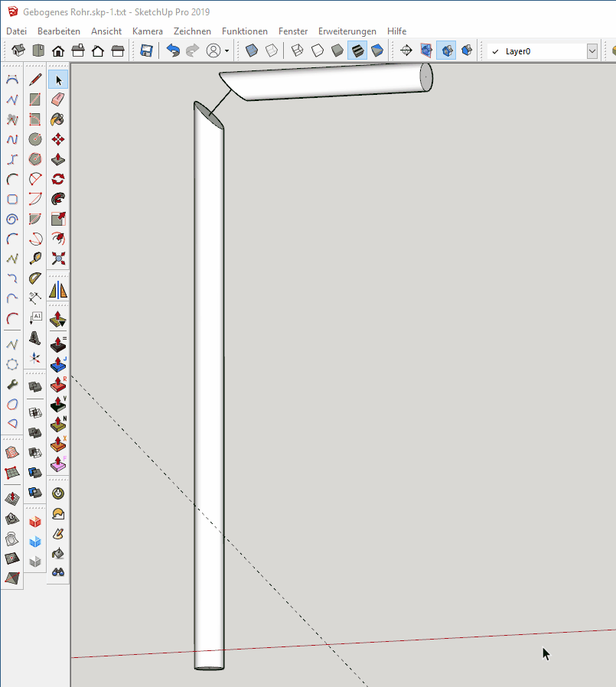The width and height of the screenshot is (616, 687).
Task: Switch to the Iso view
Action: (18, 51)
